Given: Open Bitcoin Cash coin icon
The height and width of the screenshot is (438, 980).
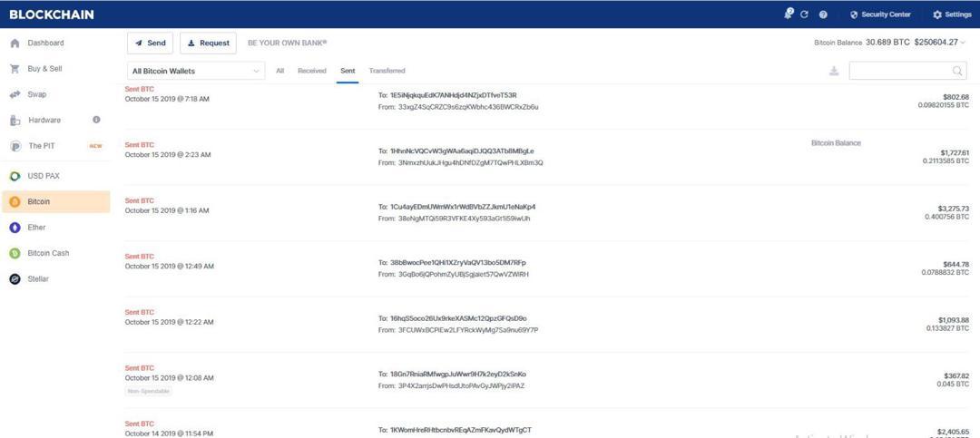Looking at the screenshot, I should click(15, 253).
